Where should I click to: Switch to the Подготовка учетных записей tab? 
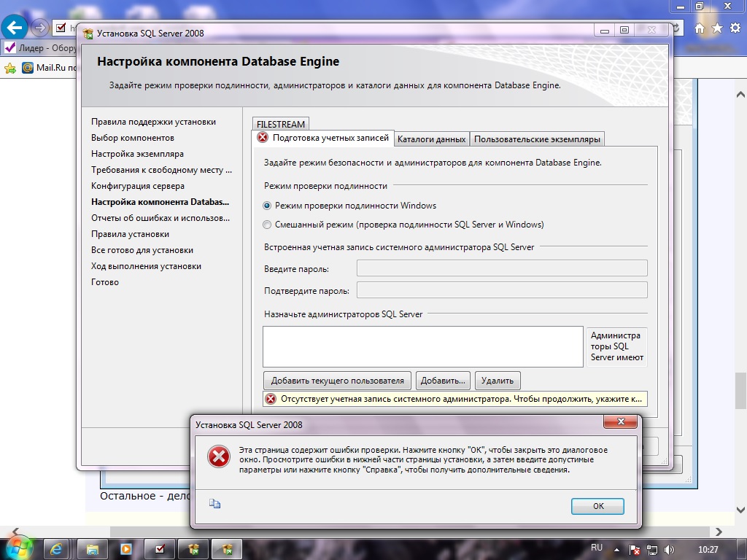(323, 138)
